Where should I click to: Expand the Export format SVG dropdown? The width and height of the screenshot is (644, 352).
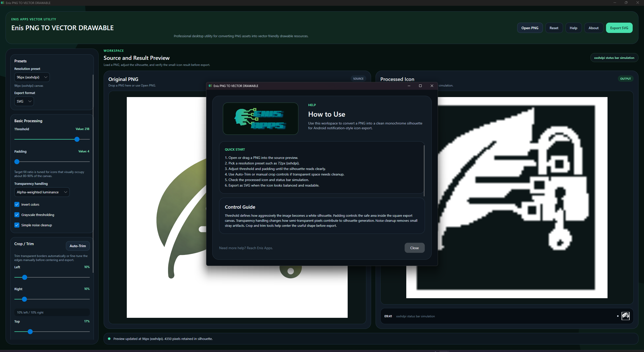24,101
